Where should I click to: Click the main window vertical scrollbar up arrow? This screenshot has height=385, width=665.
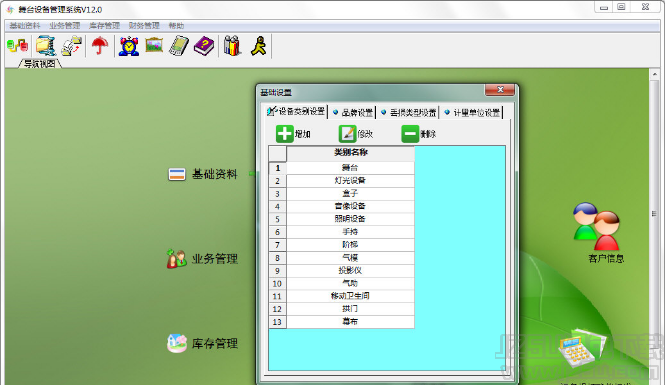click(x=654, y=74)
